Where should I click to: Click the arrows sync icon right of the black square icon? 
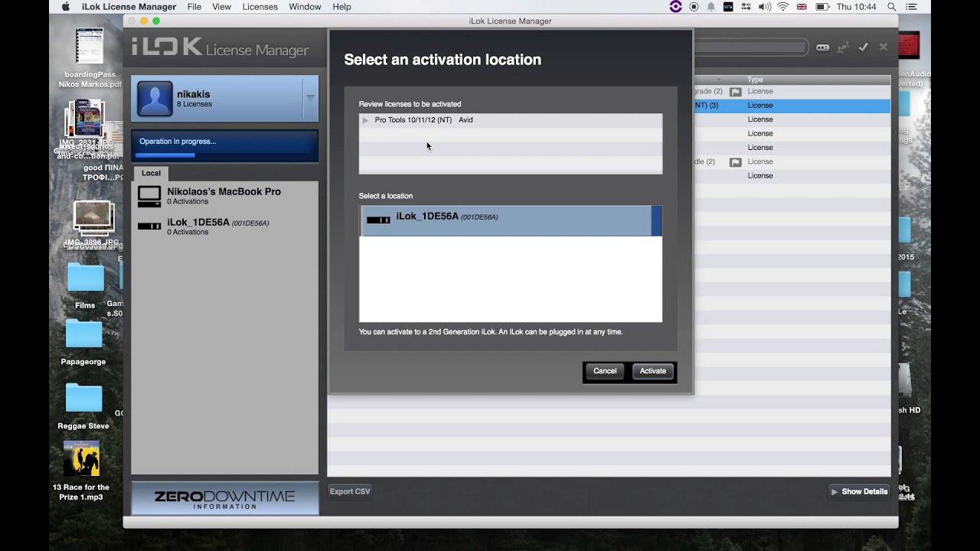[x=746, y=7]
